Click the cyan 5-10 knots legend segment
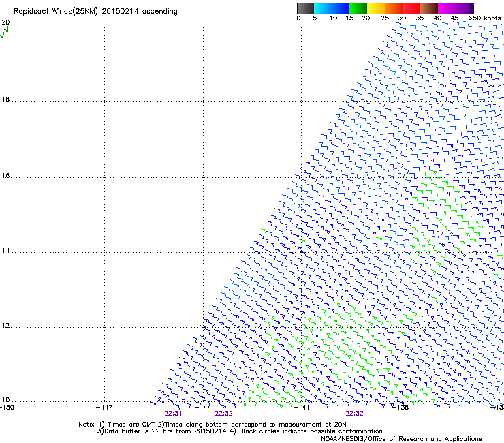 click(323, 8)
